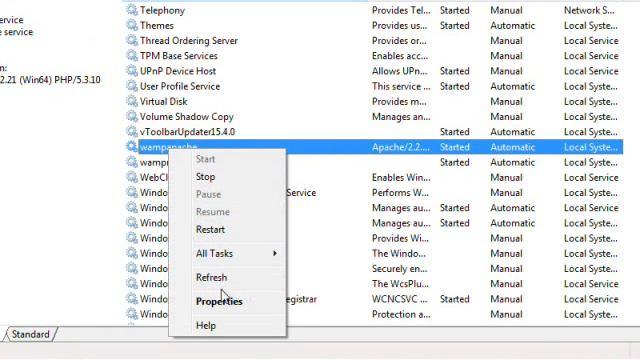Click the PHP/5.3.10 description text in left pane
This screenshot has width=640, height=360.
(77, 80)
